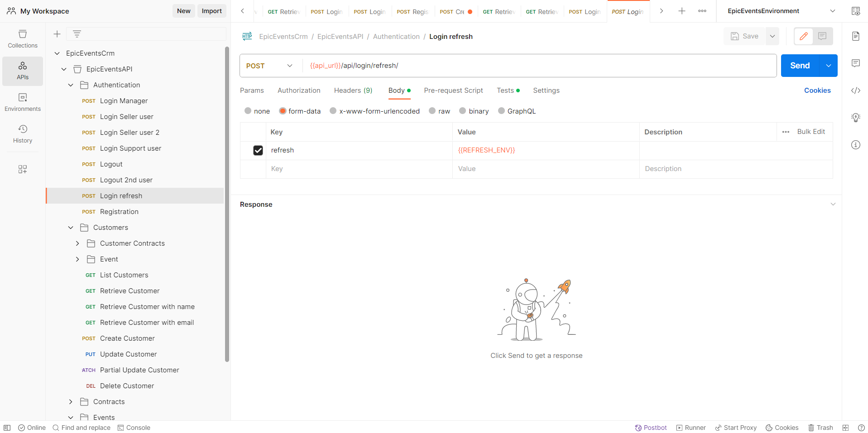Switch to edit mode pencil icon
Screen dimensions: 868x433
click(804, 36)
